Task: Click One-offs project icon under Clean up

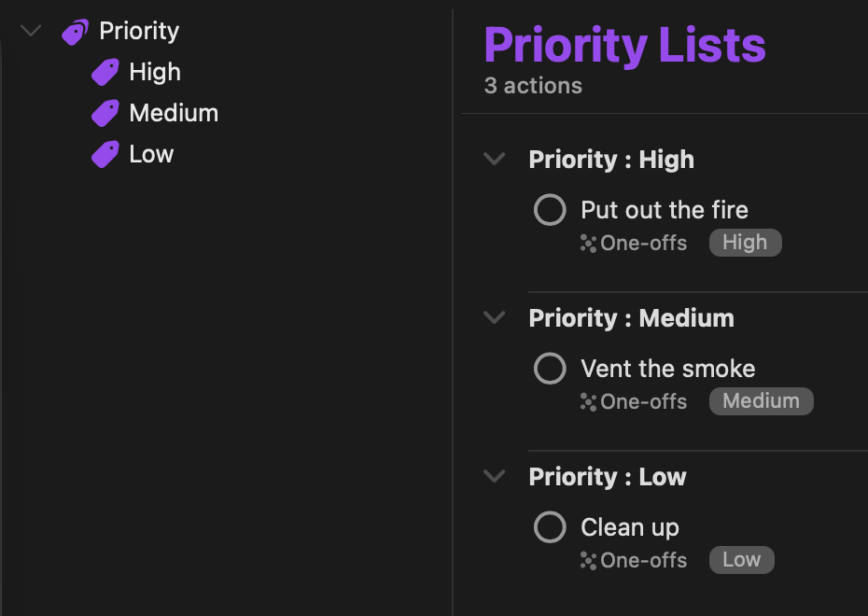Action: pos(588,561)
